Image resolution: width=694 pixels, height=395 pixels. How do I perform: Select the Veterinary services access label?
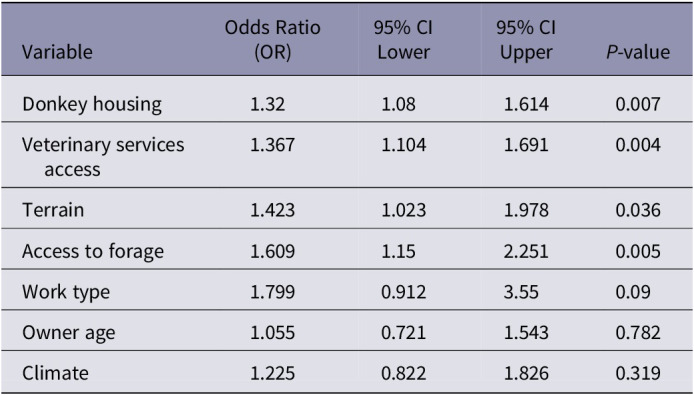click(x=103, y=157)
